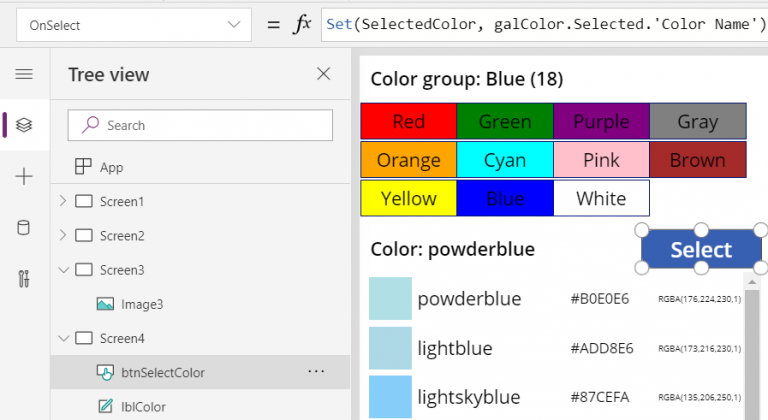Choose the Red color group
The height and width of the screenshot is (420, 768).
click(x=408, y=121)
